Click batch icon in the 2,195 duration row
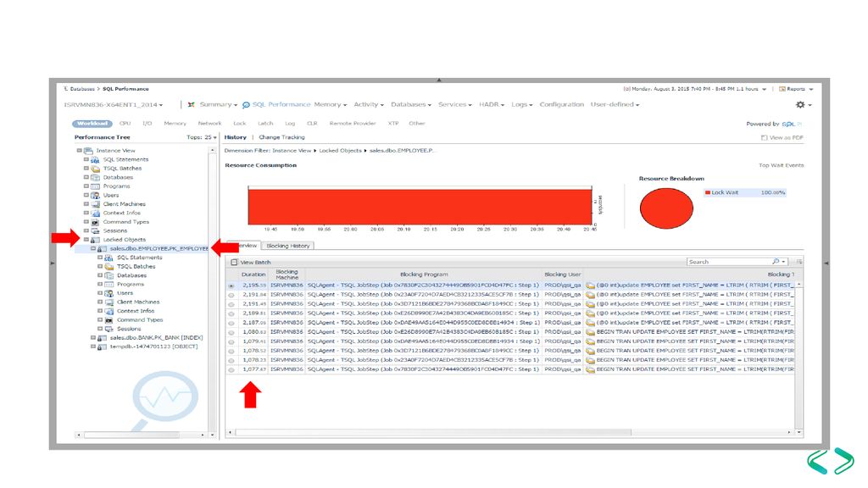Screen dimensions: 868x488 pyautogui.click(x=590, y=286)
